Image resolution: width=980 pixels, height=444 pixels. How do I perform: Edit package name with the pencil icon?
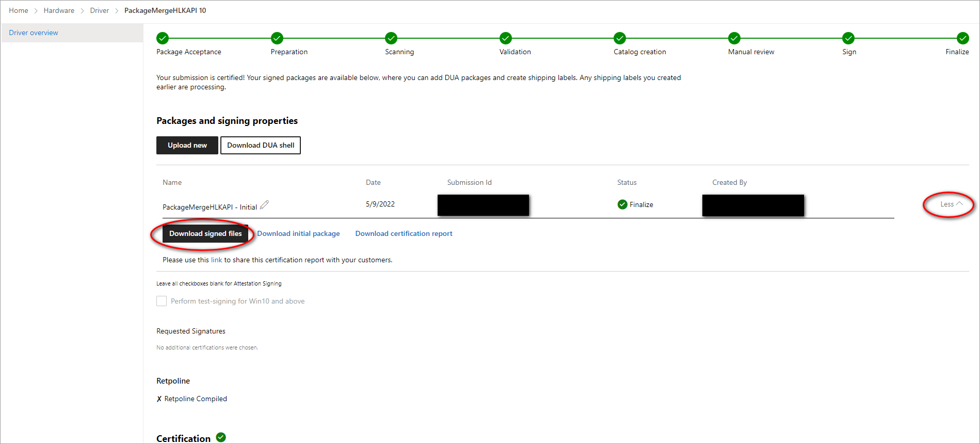264,205
